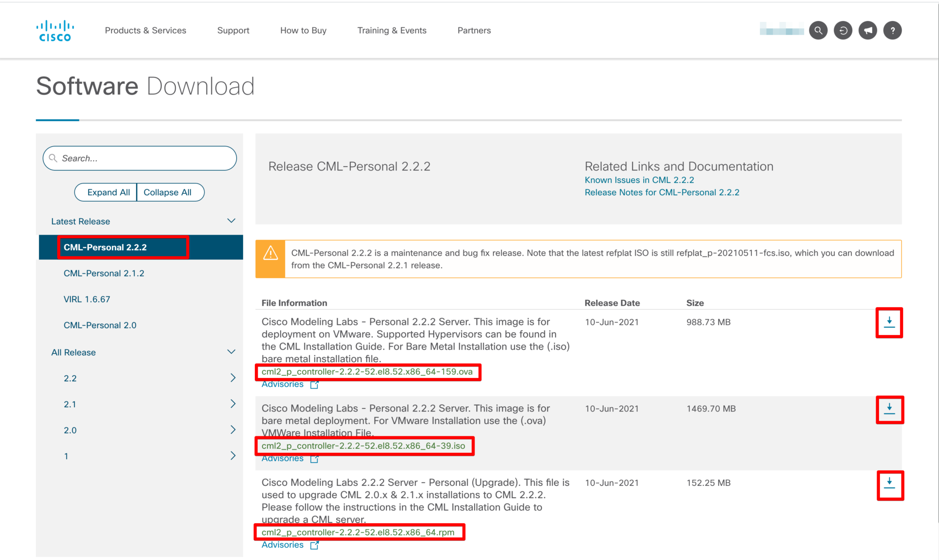The height and width of the screenshot is (560, 939).
Task: Collapse the All Release section
Action: 231,352
